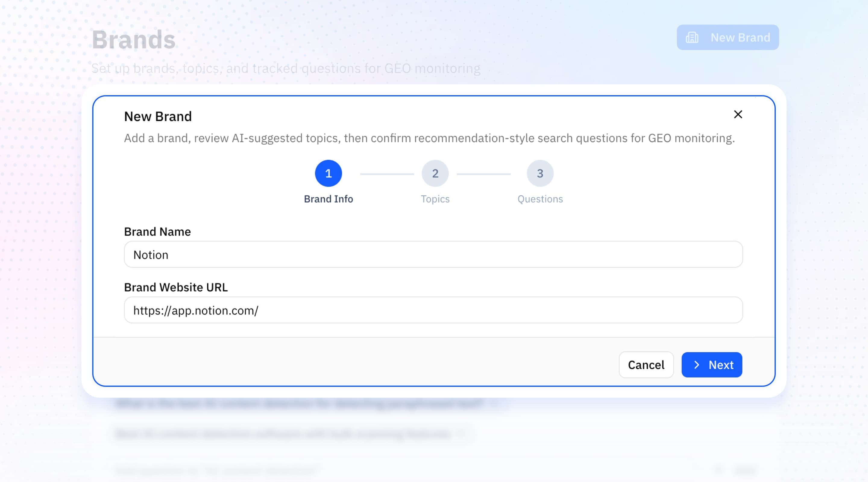Viewport: 868px width, 482px height.
Task: Jump to step 2 Topics circle
Action: coord(435,174)
